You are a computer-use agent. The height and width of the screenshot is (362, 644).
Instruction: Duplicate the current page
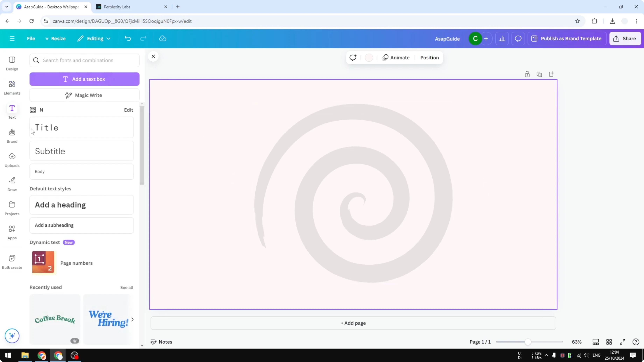tap(539, 74)
